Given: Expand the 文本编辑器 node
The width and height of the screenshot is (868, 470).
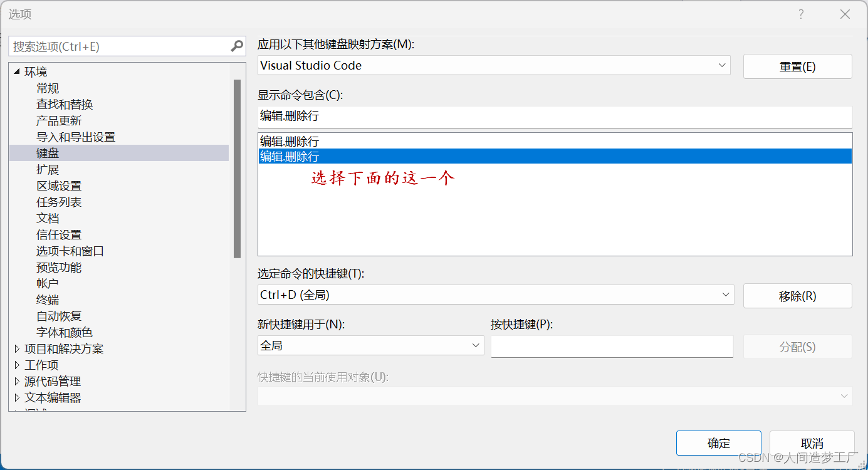Looking at the screenshot, I should point(17,397).
